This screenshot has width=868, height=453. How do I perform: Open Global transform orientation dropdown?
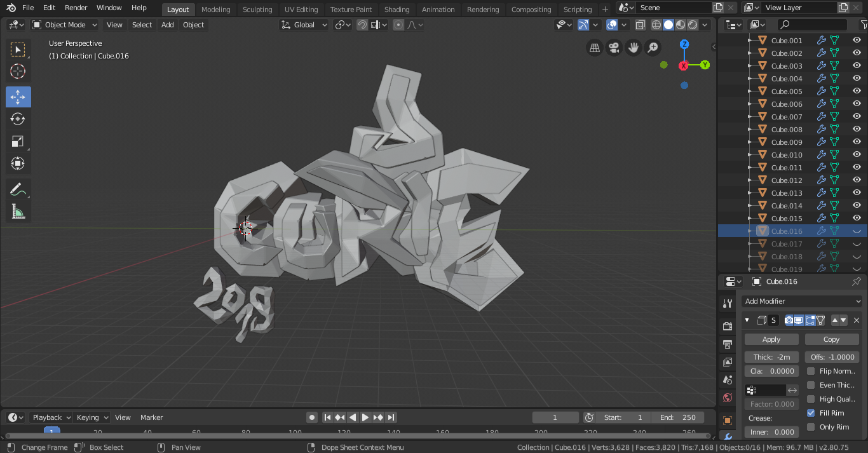[x=304, y=25]
